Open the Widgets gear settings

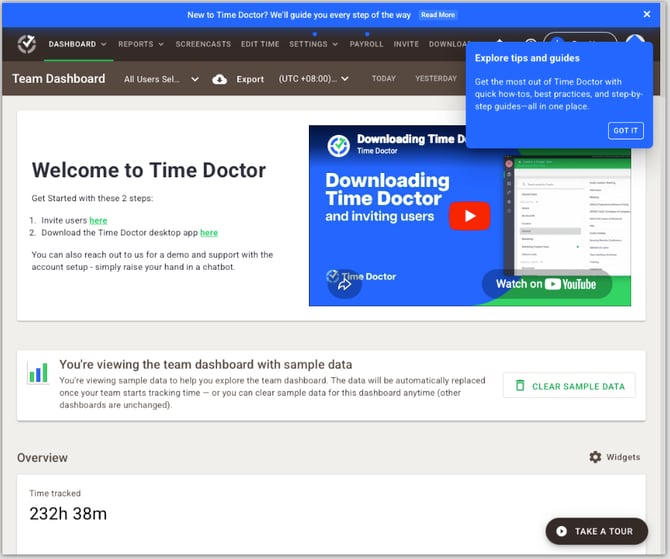point(614,457)
